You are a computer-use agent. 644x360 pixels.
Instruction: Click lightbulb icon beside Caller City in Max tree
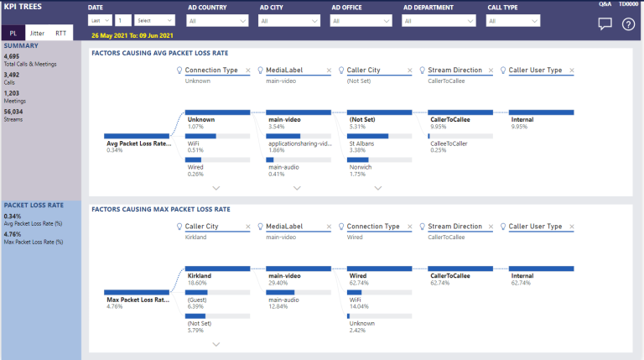click(x=179, y=227)
